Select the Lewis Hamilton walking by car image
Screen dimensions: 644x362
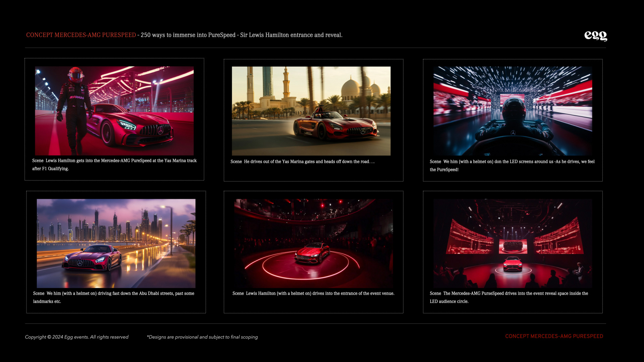114,111
